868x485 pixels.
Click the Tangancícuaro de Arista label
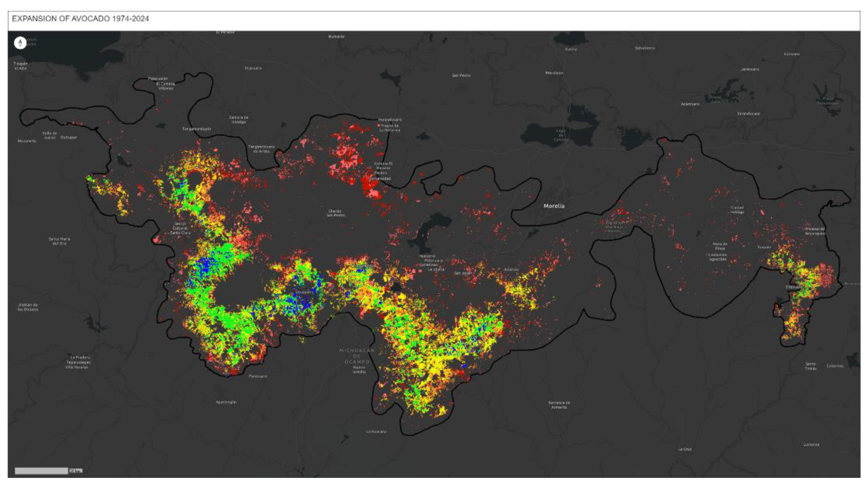[x=261, y=149]
